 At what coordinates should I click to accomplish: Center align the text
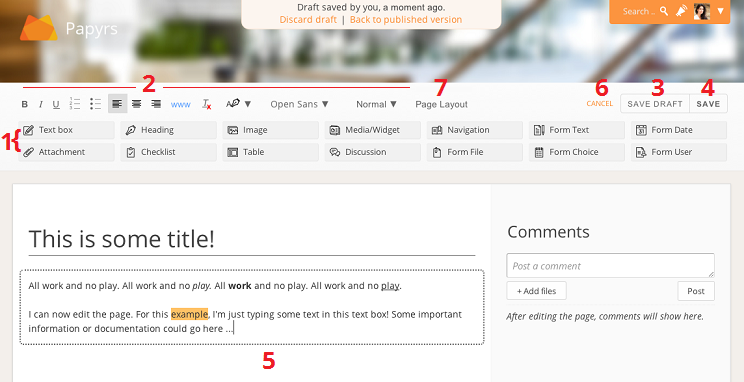pyautogui.click(x=137, y=104)
